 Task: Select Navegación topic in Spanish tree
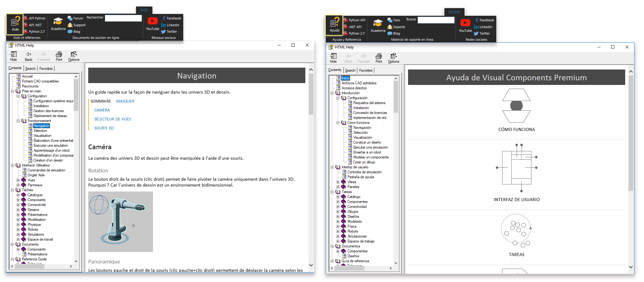[362, 128]
